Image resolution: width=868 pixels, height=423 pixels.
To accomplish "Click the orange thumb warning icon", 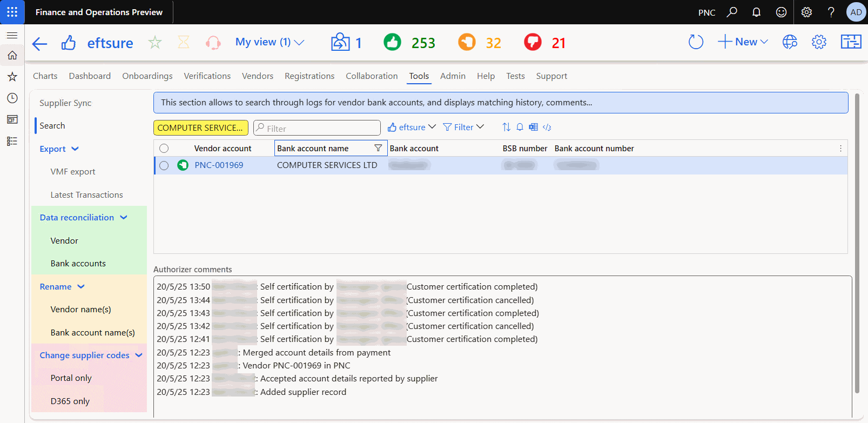I will tap(467, 42).
